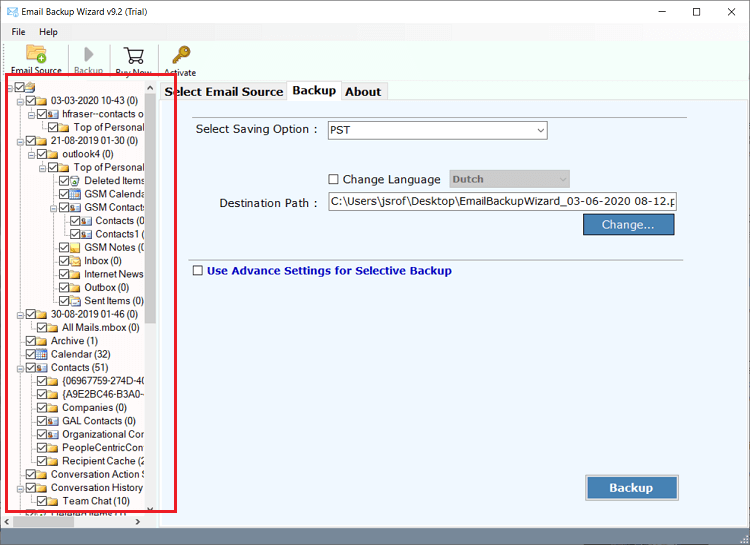Collapse the GSM Contacts tree node
Image resolution: width=750 pixels, height=545 pixels.
pos(54,208)
